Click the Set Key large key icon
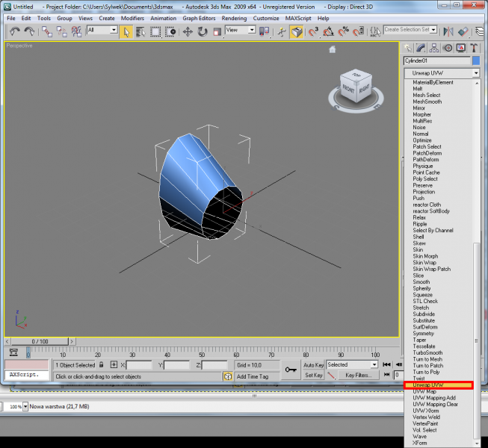Screen dimensions: 488x448 point(292,370)
